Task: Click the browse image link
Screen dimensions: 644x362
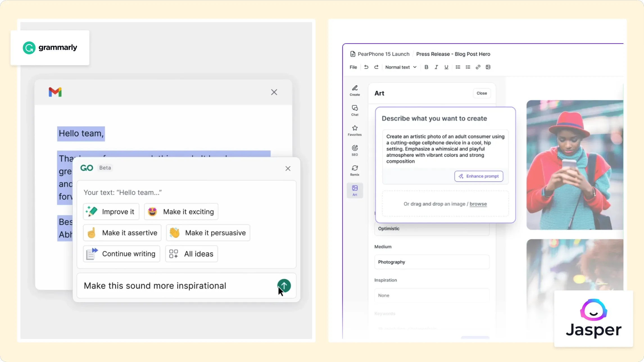Action: tap(478, 204)
